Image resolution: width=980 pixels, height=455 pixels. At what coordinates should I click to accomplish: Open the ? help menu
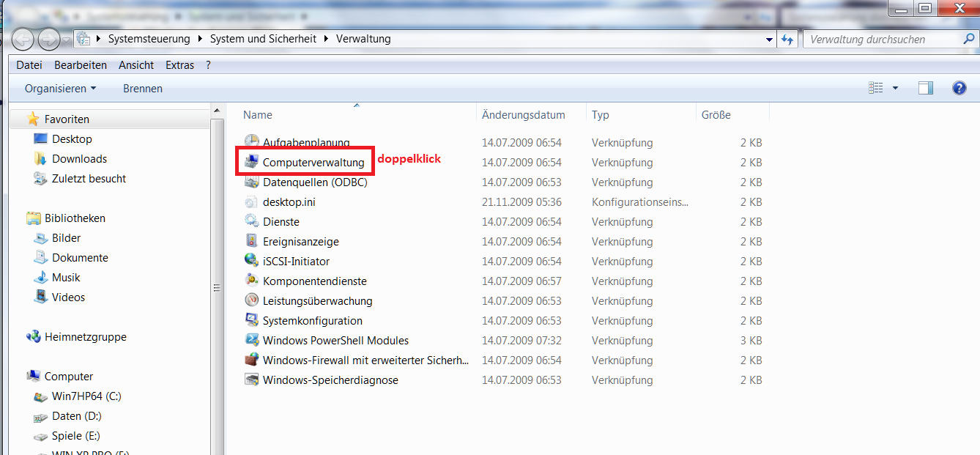click(209, 64)
